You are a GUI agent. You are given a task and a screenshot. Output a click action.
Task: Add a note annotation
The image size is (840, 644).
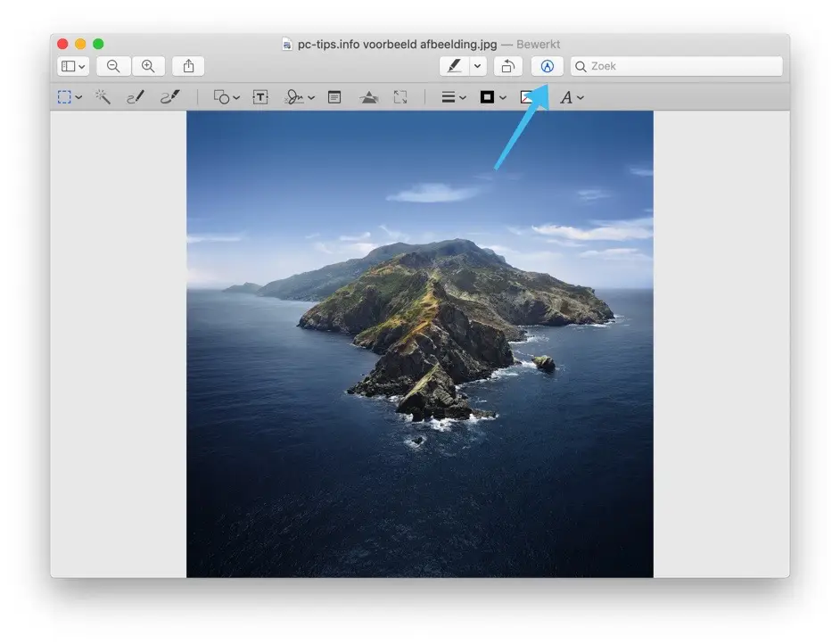click(x=334, y=97)
